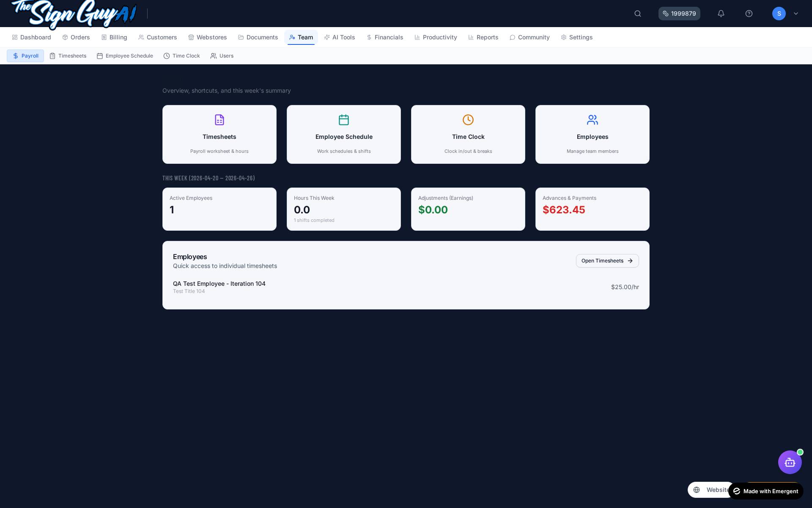Click the Made with Emergent badge
812x508 pixels.
click(766, 491)
